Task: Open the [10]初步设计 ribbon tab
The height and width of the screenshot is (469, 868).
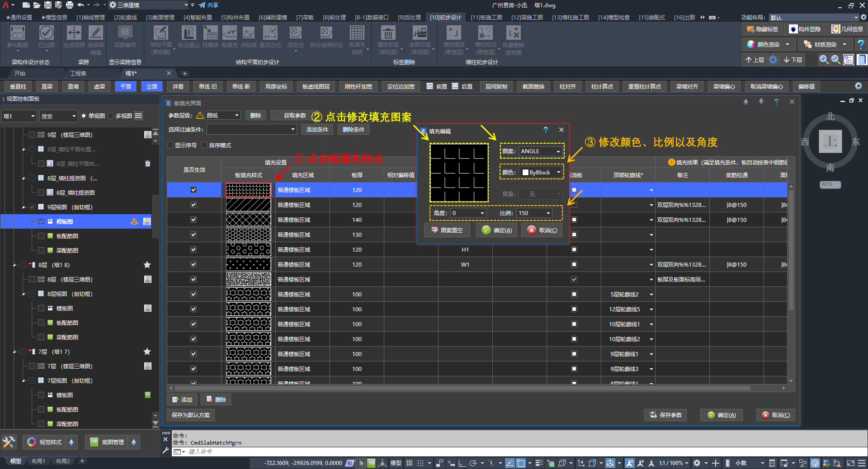Action: click(x=445, y=17)
